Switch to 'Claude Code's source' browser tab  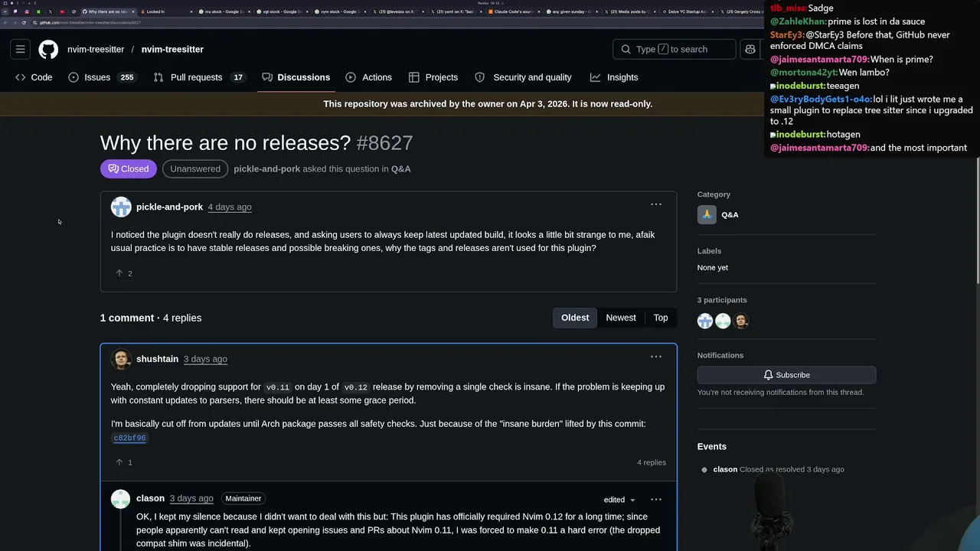click(514, 11)
